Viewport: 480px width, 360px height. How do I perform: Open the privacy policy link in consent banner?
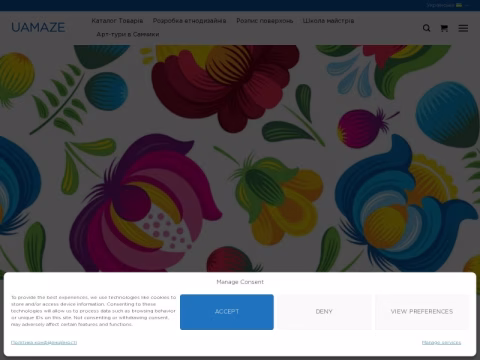point(44,342)
